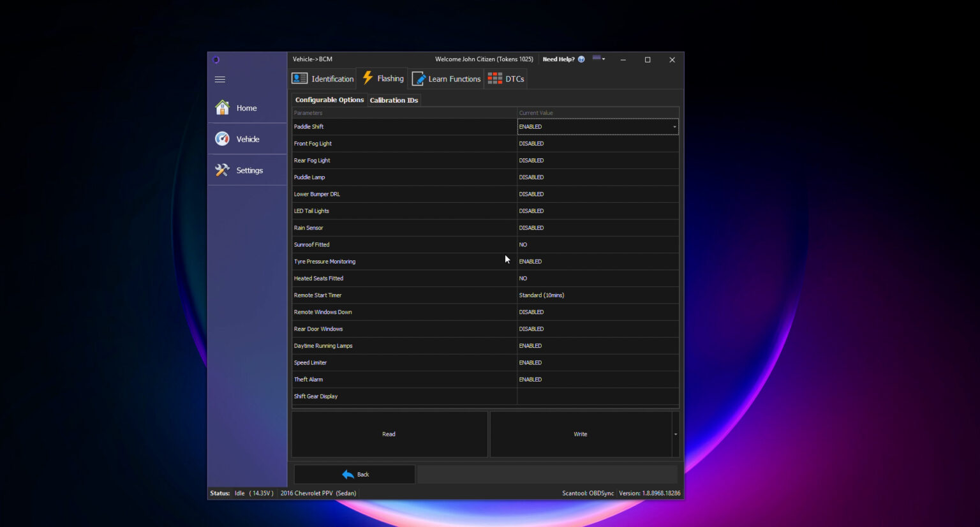Screen dimensions: 980x527
Task: Open DTCs using the grid icon
Action: click(x=494, y=78)
